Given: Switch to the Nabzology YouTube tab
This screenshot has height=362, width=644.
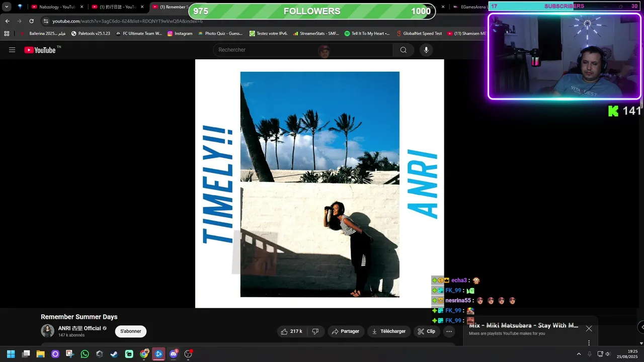Looking at the screenshot, I should pyautogui.click(x=57, y=7).
